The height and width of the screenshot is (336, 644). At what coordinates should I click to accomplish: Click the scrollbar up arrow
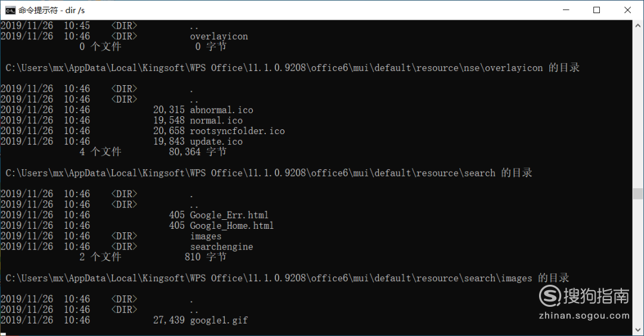click(638, 26)
